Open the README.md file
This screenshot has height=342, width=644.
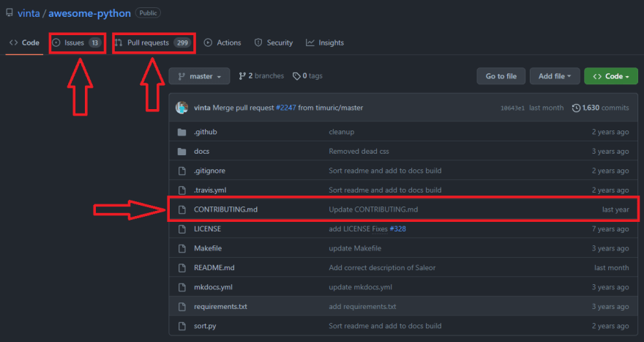[x=214, y=267]
